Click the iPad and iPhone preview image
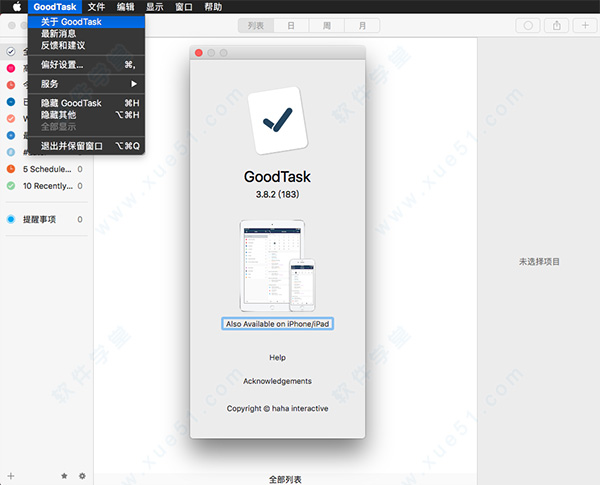Image resolution: width=600 pixels, height=485 pixels. (x=277, y=266)
